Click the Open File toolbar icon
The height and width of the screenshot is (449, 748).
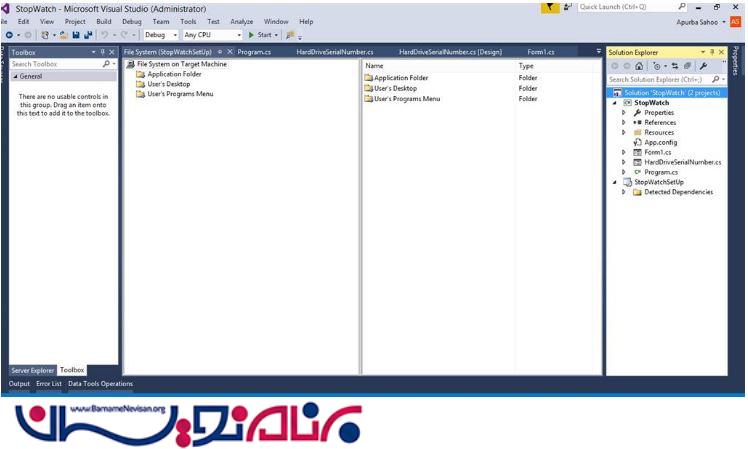(63, 35)
